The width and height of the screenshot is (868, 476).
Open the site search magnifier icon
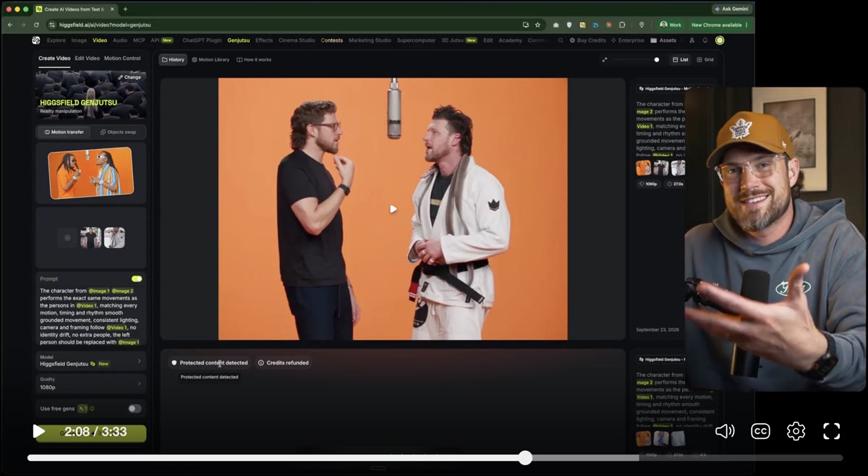[x=561, y=41]
